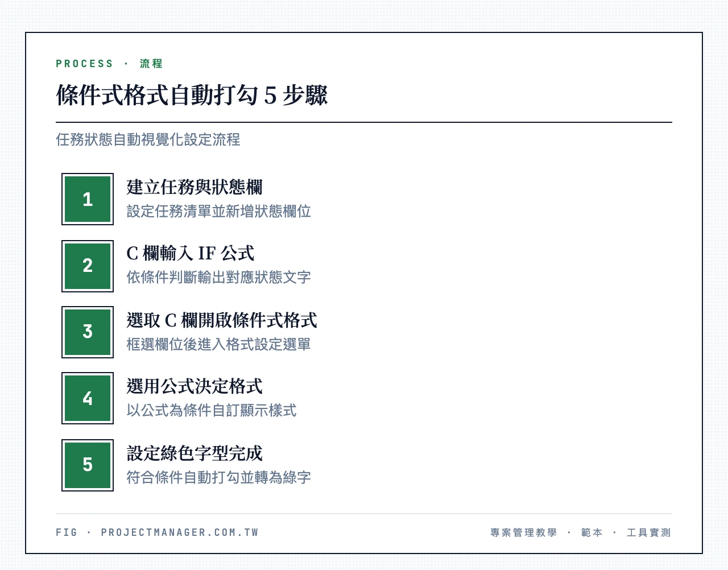The width and height of the screenshot is (728, 570).
Task: Click the step heading "設定綠色字型完成"
Action: point(195,453)
